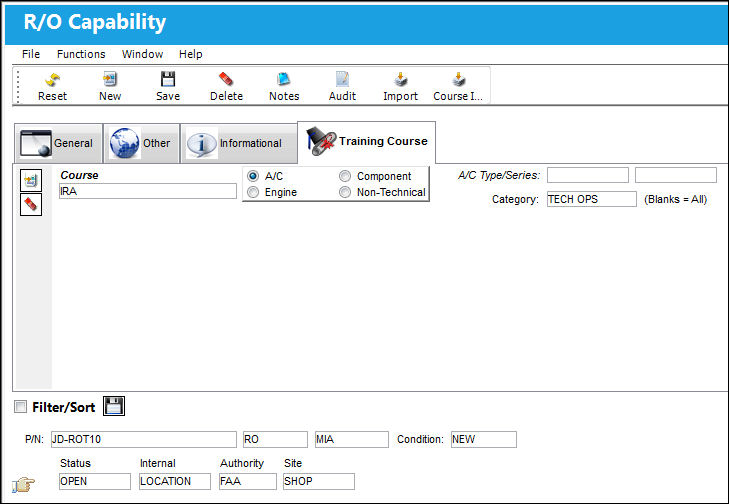Click the RO field beside P/N

tap(275, 439)
